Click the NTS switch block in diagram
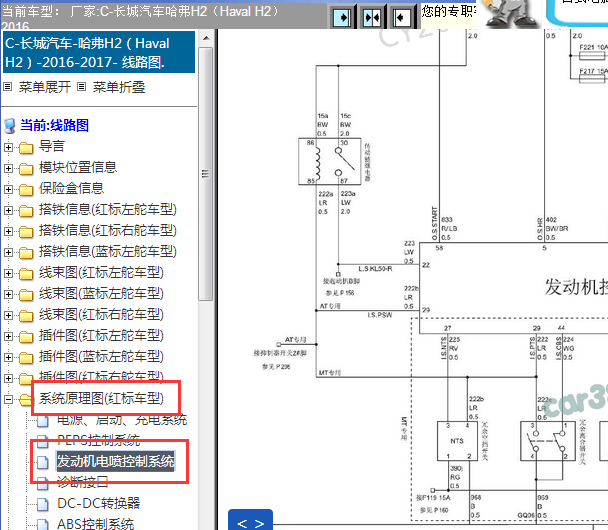 pyautogui.click(x=457, y=441)
